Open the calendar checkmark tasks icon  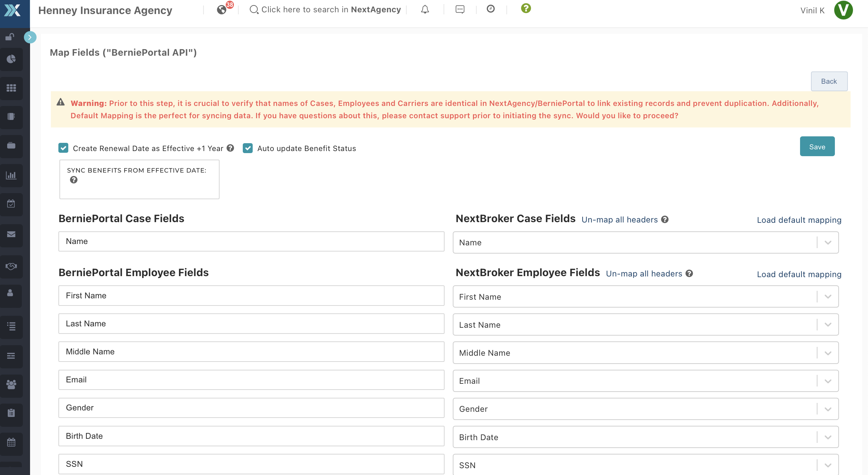point(11,204)
